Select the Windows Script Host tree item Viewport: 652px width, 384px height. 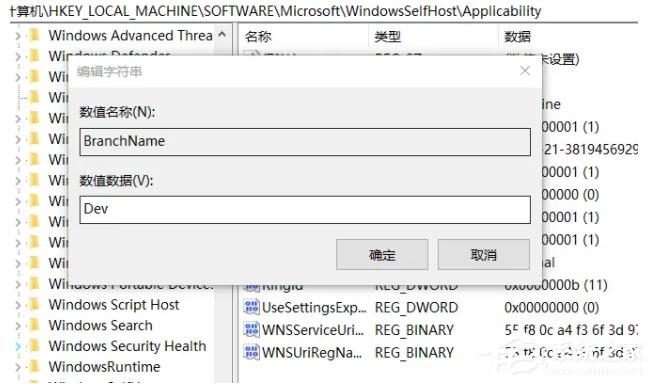114,305
